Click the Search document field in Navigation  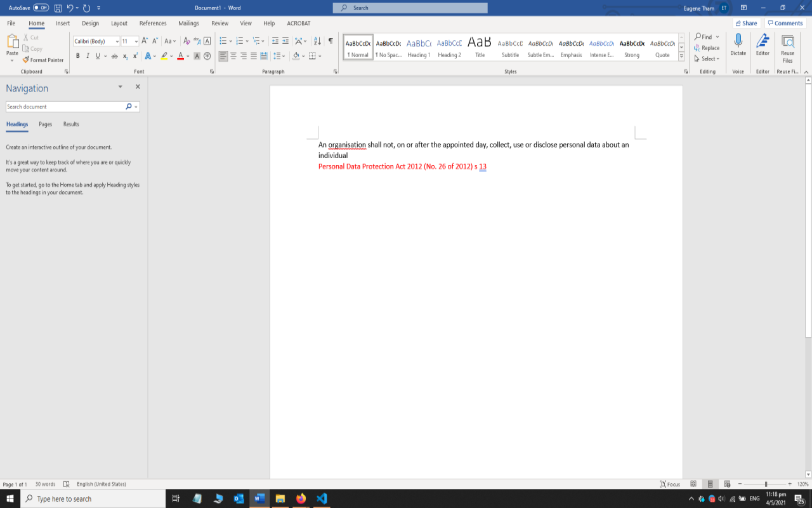65,107
